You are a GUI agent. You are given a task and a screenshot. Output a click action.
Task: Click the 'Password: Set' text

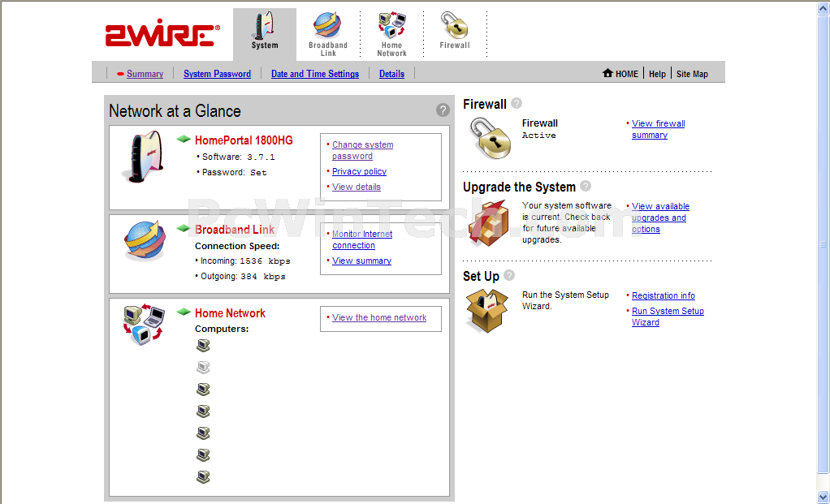tap(234, 172)
